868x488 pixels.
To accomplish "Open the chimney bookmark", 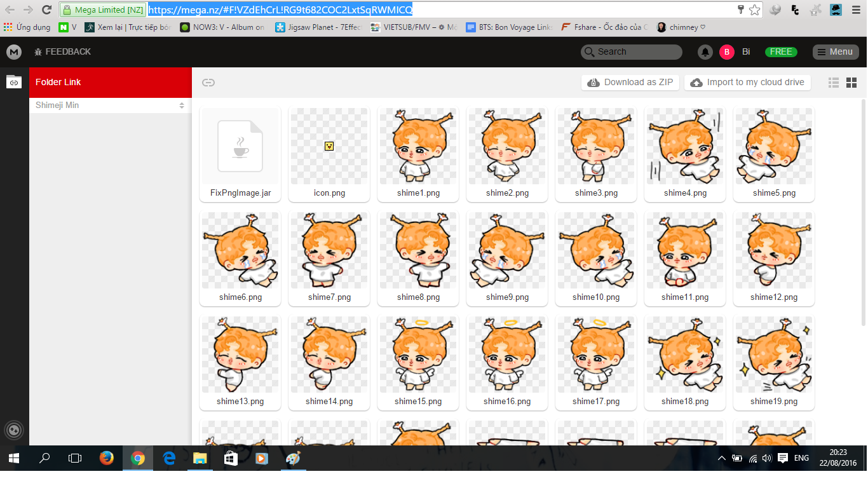I will (x=681, y=27).
